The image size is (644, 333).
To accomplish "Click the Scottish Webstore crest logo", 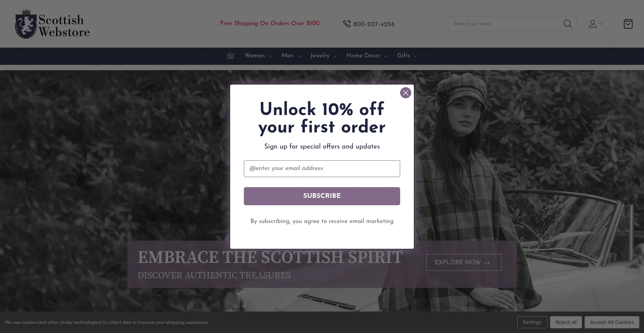I will point(25,24).
